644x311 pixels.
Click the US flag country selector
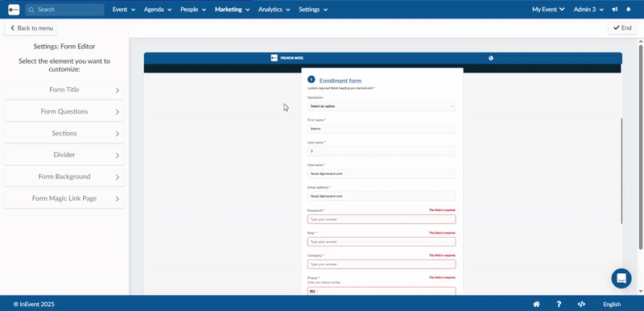point(313,292)
